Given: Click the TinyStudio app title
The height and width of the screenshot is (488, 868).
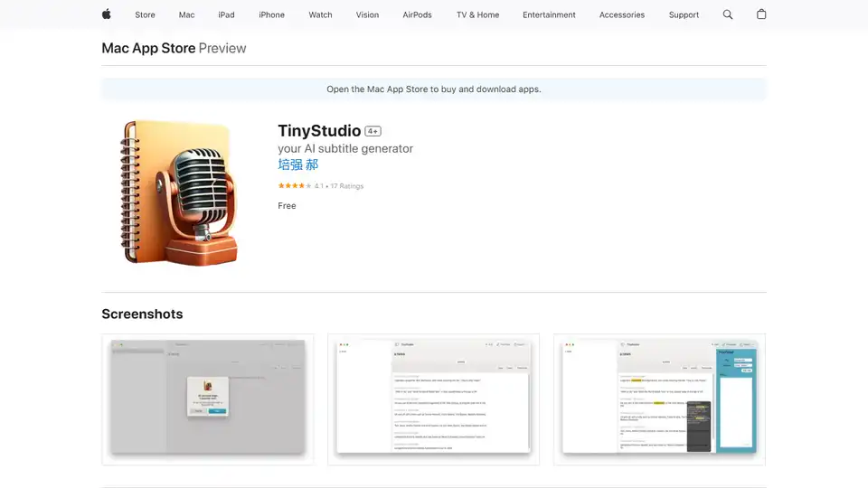Looking at the screenshot, I should coord(319,131).
